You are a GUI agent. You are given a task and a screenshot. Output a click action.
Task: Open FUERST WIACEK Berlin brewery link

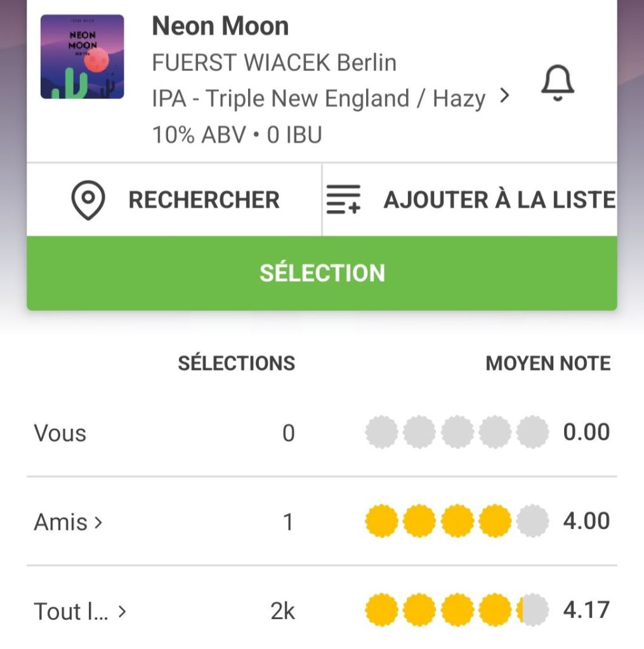[x=274, y=63]
